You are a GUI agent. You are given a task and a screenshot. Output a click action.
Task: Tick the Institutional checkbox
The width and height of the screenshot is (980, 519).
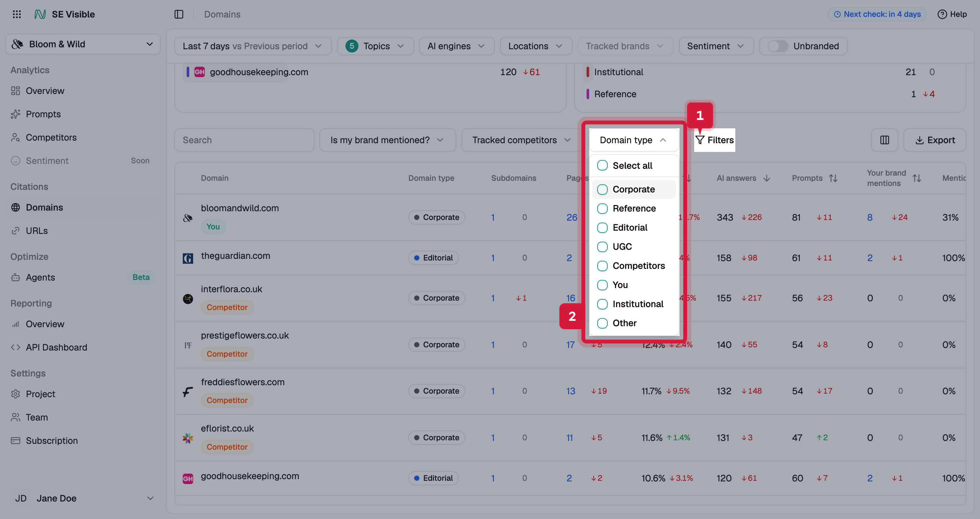coord(602,304)
